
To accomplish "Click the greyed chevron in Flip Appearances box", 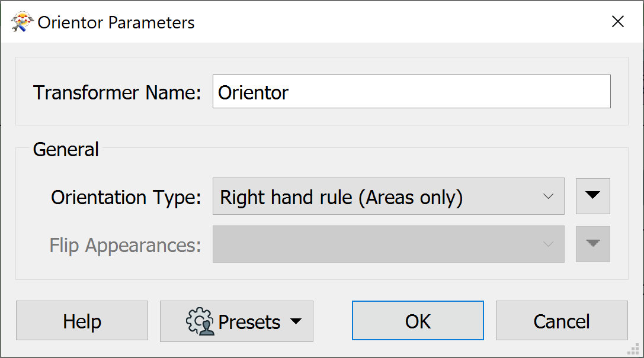I will (548, 244).
